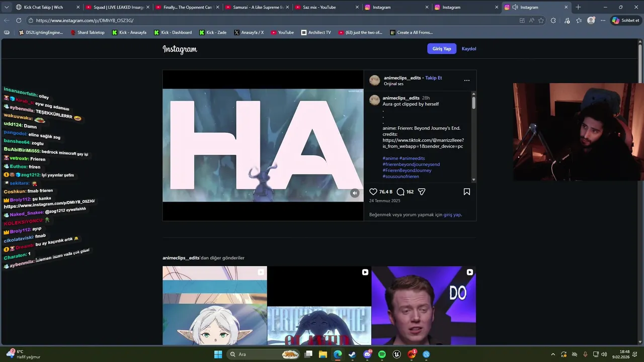Open Discord from taskbar
Screen dimensions: 644x362
pyautogui.click(x=367, y=354)
